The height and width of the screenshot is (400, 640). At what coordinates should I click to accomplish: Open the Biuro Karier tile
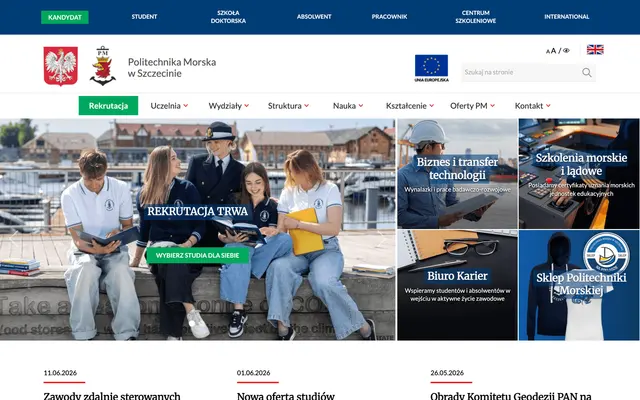point(457,285)
